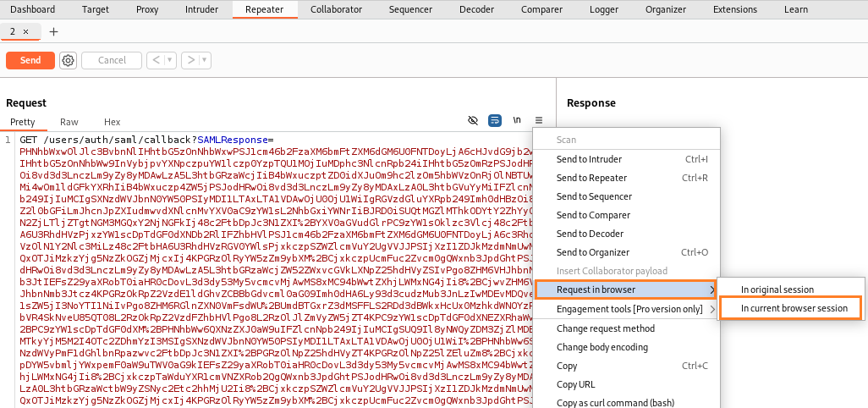The image size is (868, 408).
Task: Select the Hex view tab
Action: click(112, 122)
